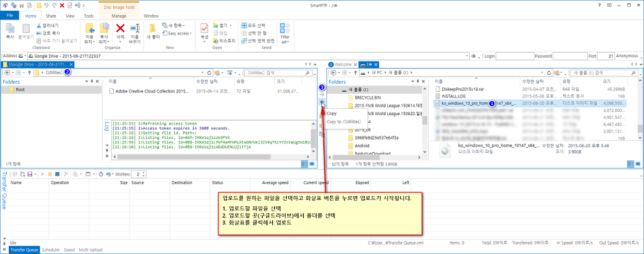Click the Copy (복사) icon in Clipboard group
Viewport: 644px width, 254px height.
(x=10, y=28)
